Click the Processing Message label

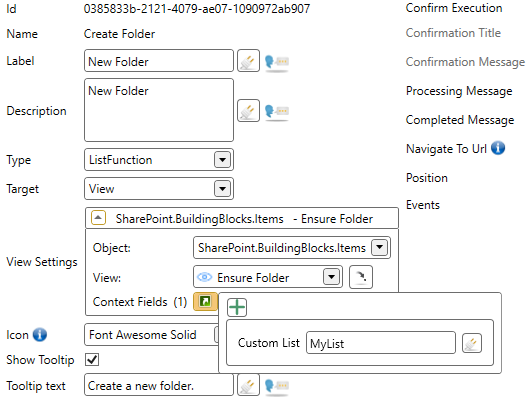click(459, 91)
